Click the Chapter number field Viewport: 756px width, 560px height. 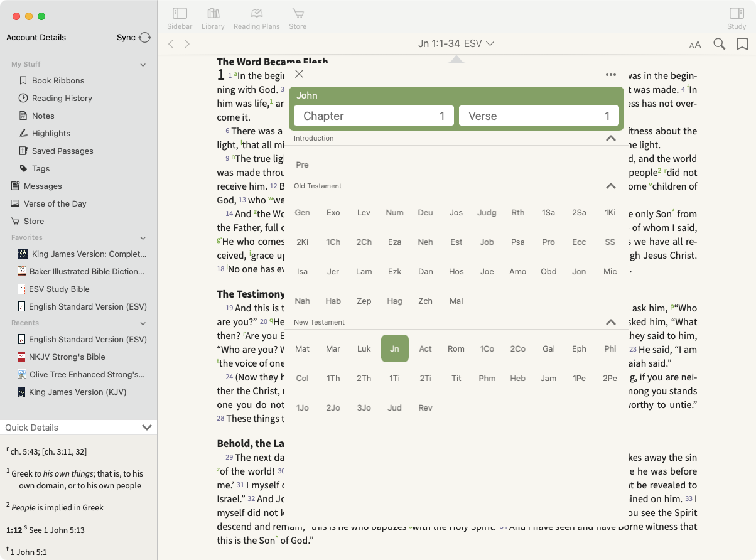(374, 116)
